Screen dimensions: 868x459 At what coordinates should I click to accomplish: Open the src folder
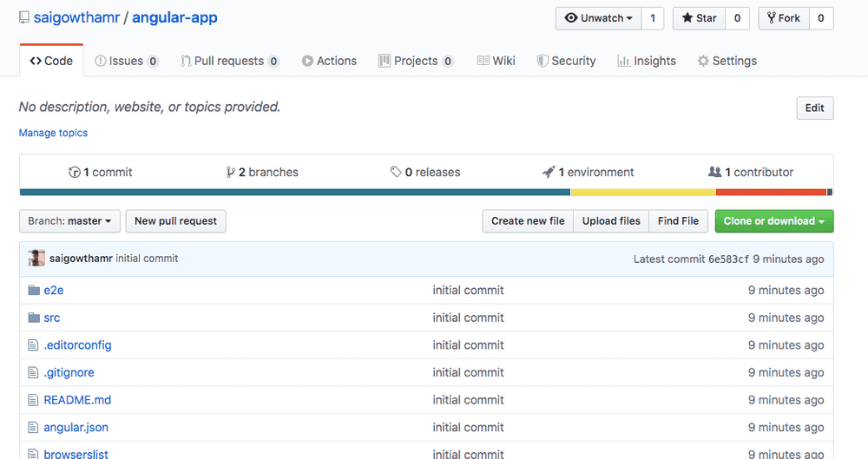tap(52, 318)
